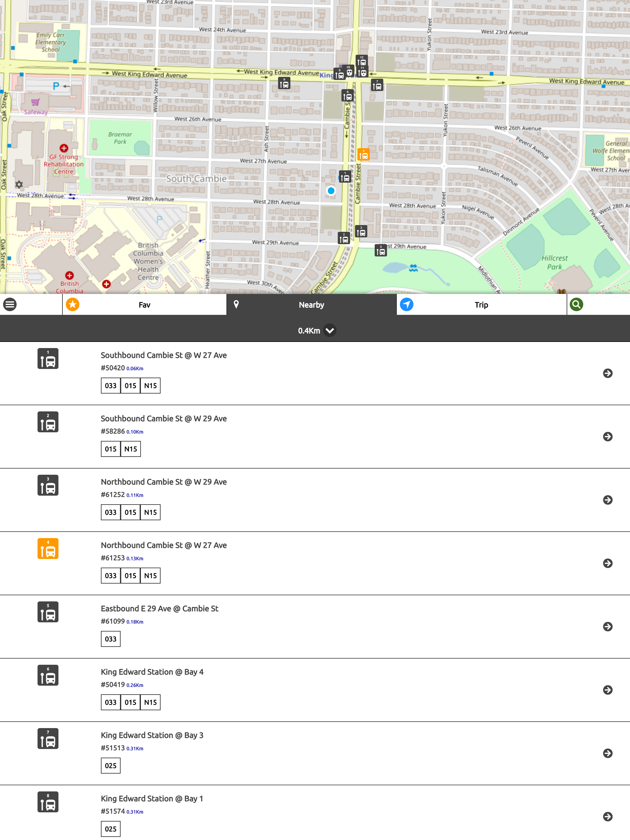Select route 015 at stop #50420
Screen dimensions: 630x840
tap(130, 386)
